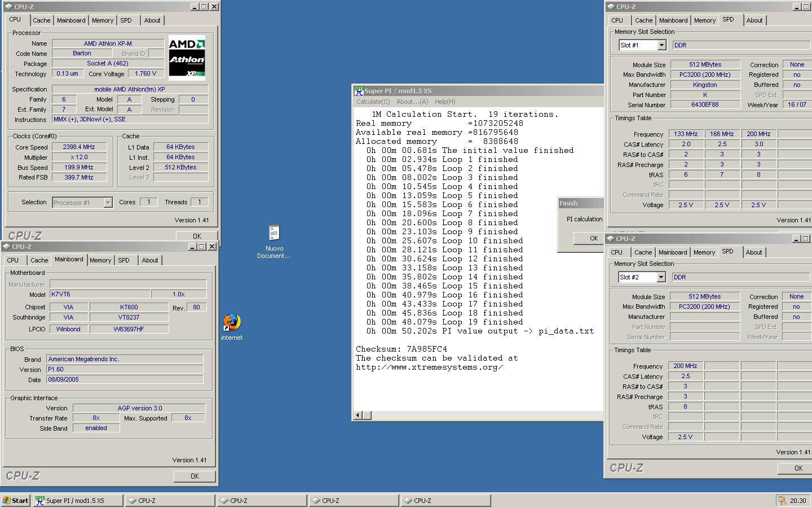Click the system tray icon beside the clock

click(782, 501)
